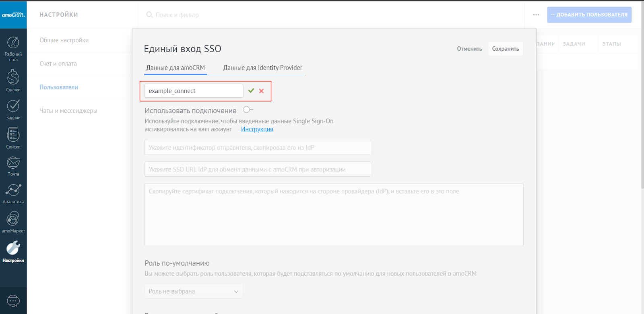This screenshot has height=314, width=644.
Task: Open the amoМаркет marketplace icon
Action: tap(13, 219)
